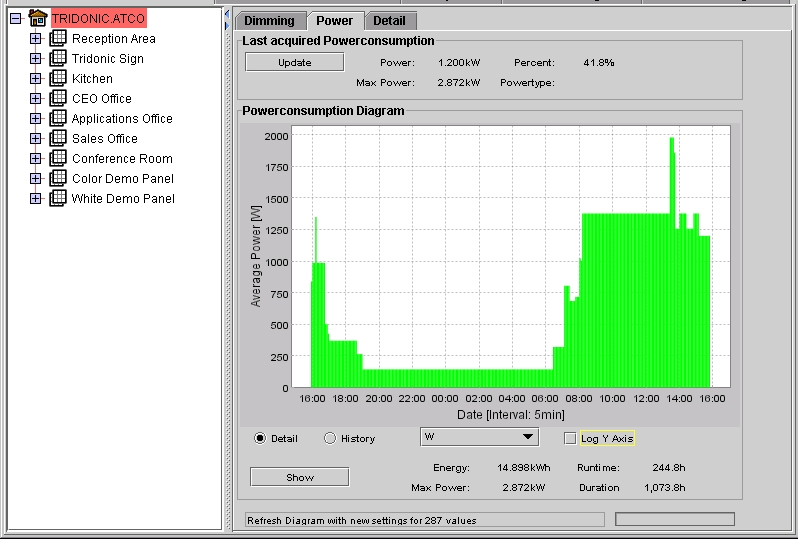Click the Show button
Viewport: 798px width, 539px height.
[x=300, y=477]
